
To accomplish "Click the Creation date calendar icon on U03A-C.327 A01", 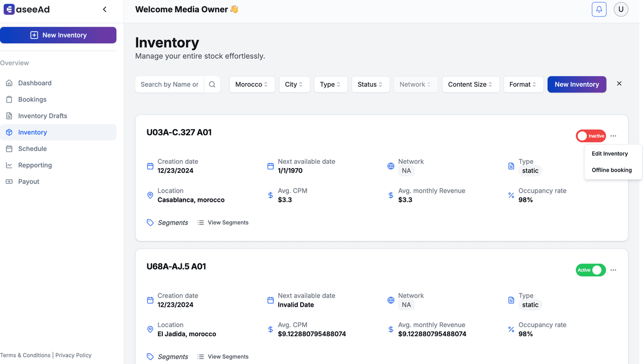I will tap(150, 166).
